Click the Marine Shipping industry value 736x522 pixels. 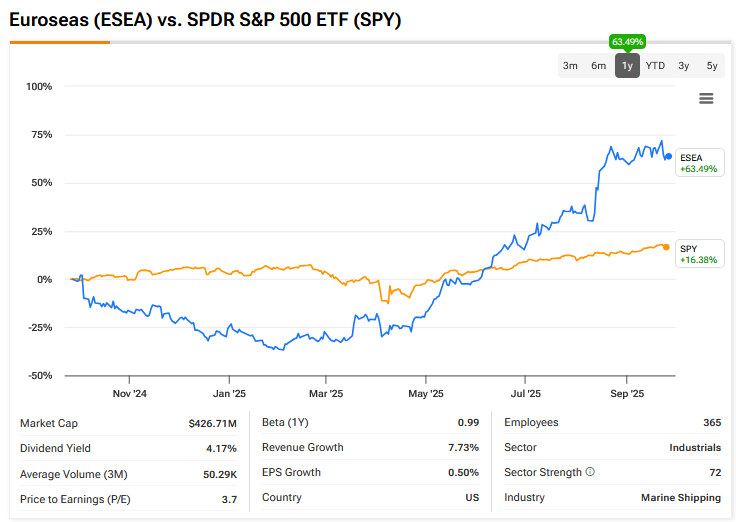[681, 497]
